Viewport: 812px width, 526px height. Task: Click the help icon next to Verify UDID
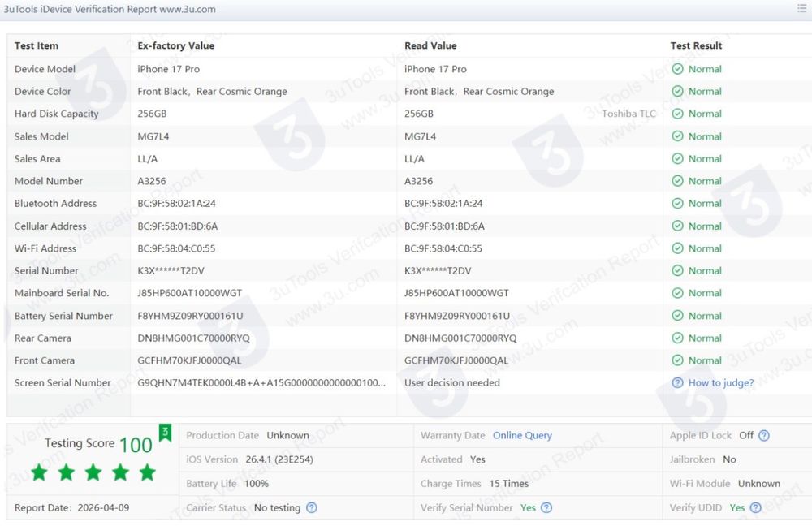pyautogui.click(x=755, y=507)
